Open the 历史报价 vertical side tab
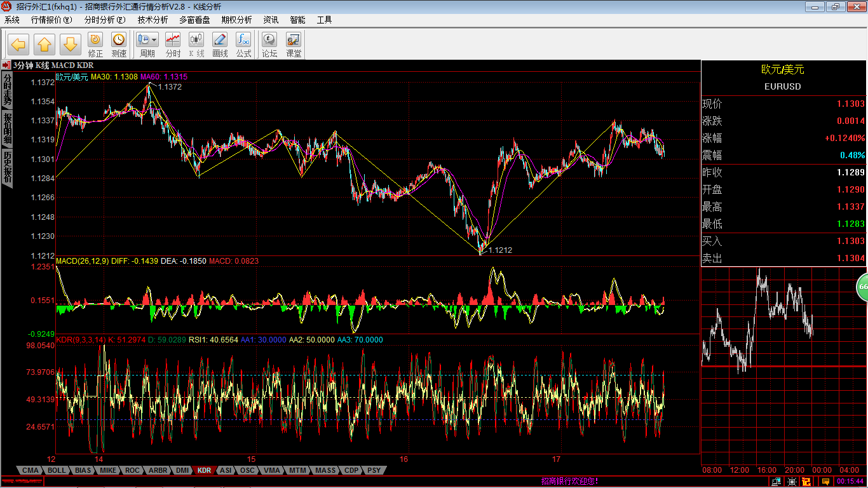This screenshot has width=868, height=488. (x=7, y=167)
